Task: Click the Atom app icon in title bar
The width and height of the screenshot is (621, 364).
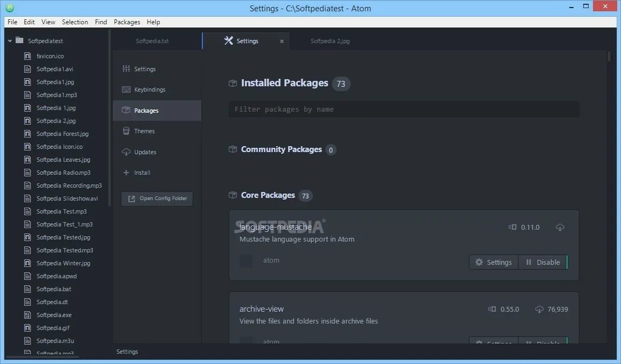Action: coord(10,8)
